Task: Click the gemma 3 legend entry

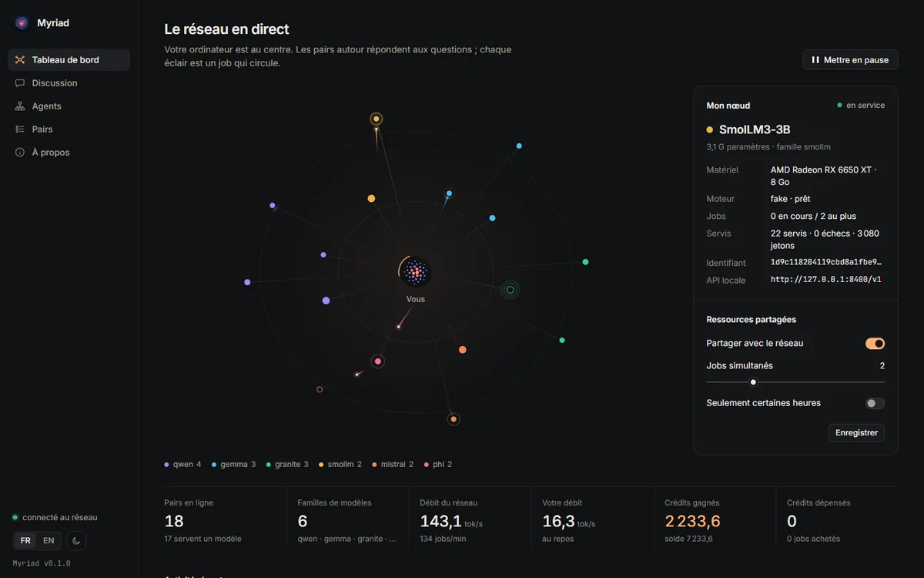Action: (233, 465)
